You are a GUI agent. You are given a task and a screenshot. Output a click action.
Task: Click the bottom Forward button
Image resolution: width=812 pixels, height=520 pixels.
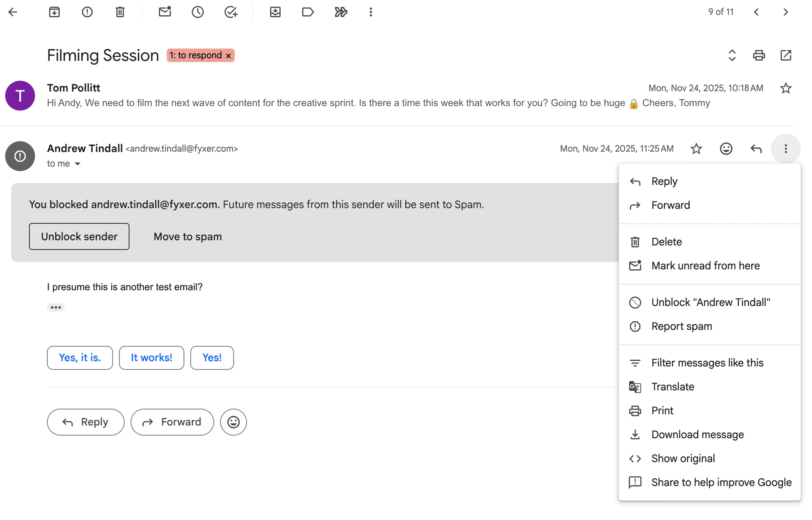[x=172, y=422]
